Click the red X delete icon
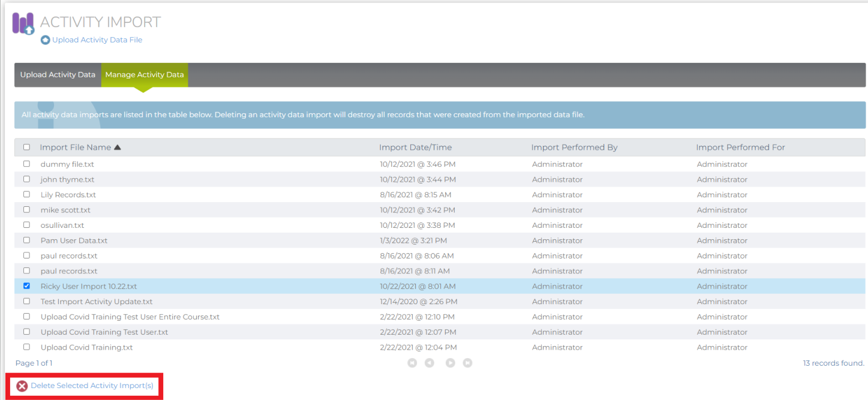868x400 pixels. tap(22, 386)
